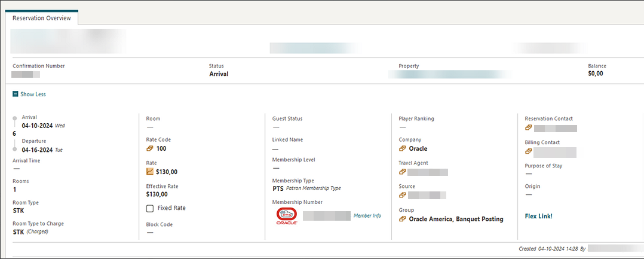Click the blurred Membership Number value
The height and width of the screenshot is (259, 644).
click(x=327, y=216)
